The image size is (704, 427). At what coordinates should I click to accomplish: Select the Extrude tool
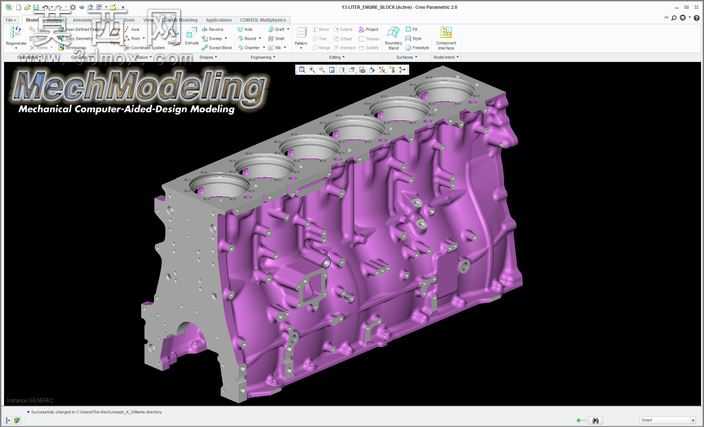pyautogui.click(x=192, y=37)
